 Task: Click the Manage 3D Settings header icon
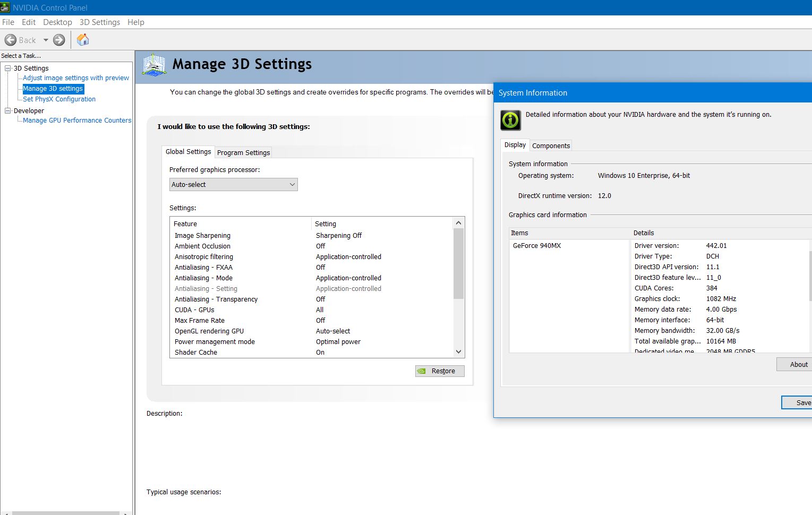(x=155, y=65)
